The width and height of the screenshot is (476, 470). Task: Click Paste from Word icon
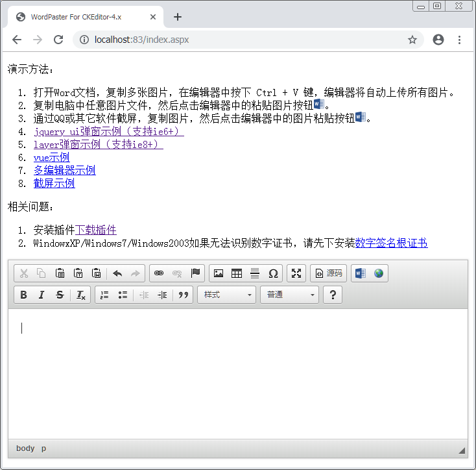(96, 273)
